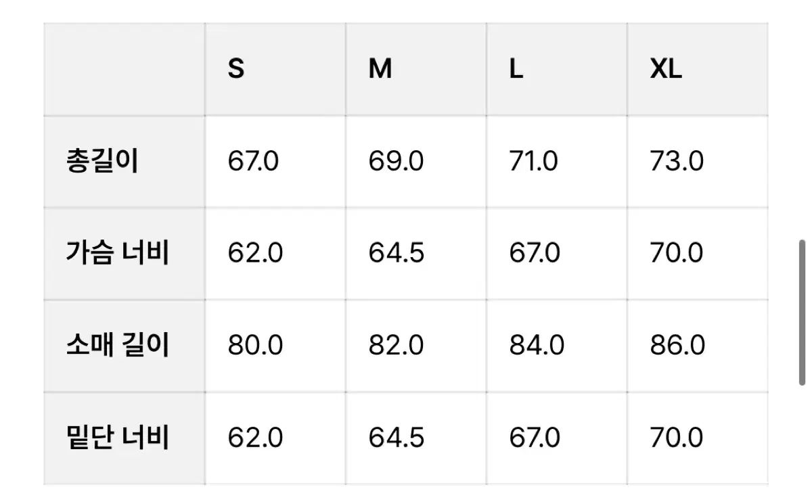Image resolution: width=812 pixels, height=504 pixels.
Task: Click 소매 길이 value 86.0 for size XL
Action: [x=677, y=346]
